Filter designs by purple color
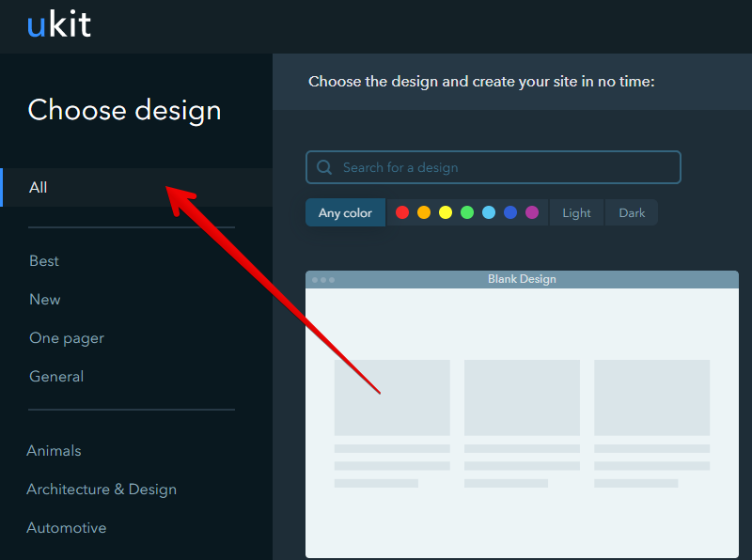This screenshot has height=560, width=752. coord(532,212)
